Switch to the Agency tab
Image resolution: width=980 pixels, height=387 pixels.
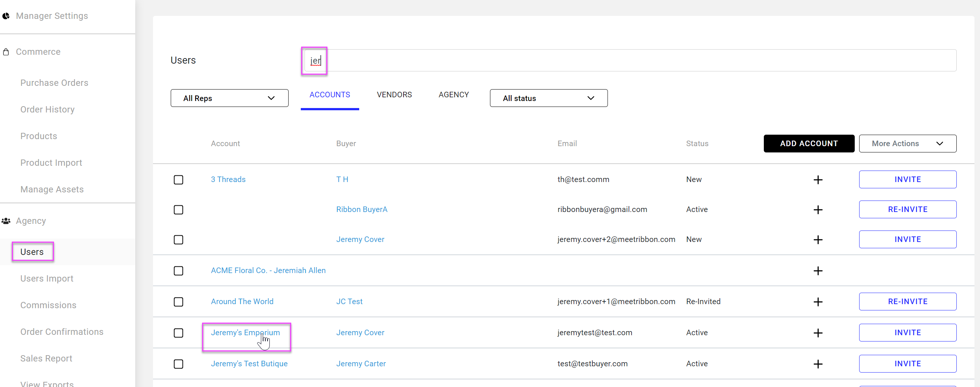(453, 95)
